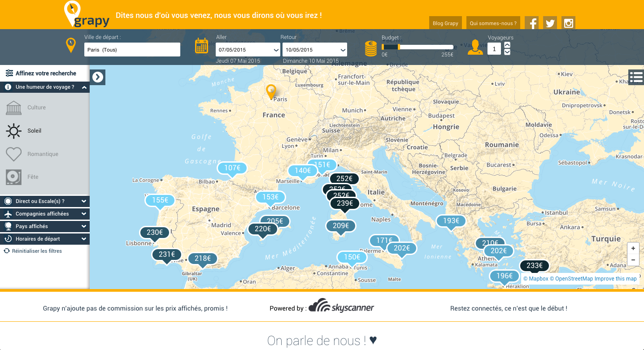Expand Horaires de départ section
Image resolution: width=644 pixels, height=350 pixels.
45,239
